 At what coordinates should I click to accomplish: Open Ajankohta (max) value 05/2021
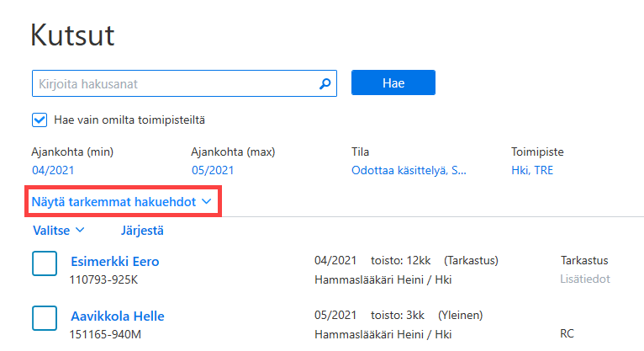click(213, 170)
